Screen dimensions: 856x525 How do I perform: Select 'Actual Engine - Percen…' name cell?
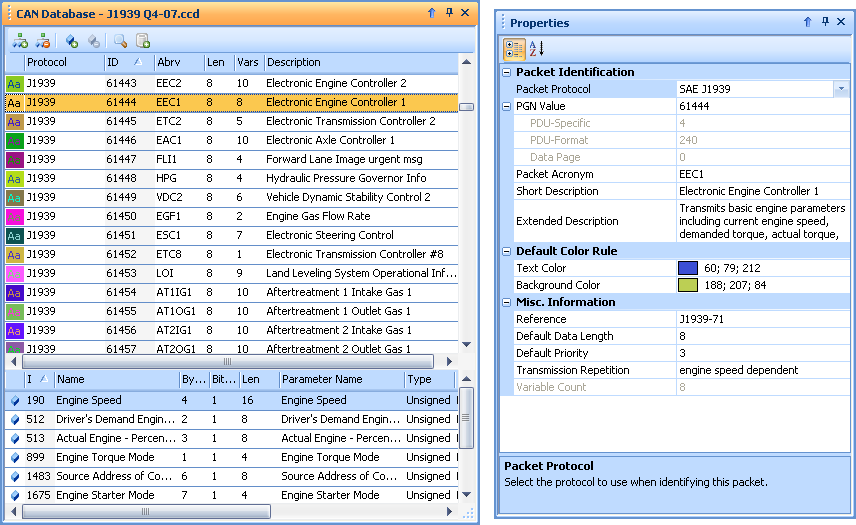tap(116, 438)
